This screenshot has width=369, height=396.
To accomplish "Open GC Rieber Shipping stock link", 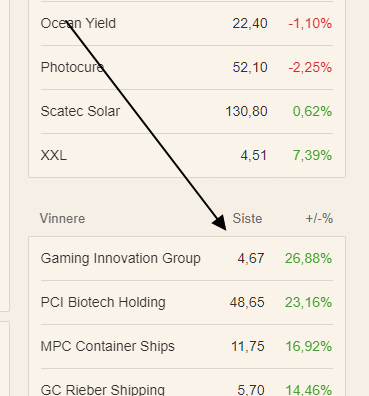I will (103, 390).
